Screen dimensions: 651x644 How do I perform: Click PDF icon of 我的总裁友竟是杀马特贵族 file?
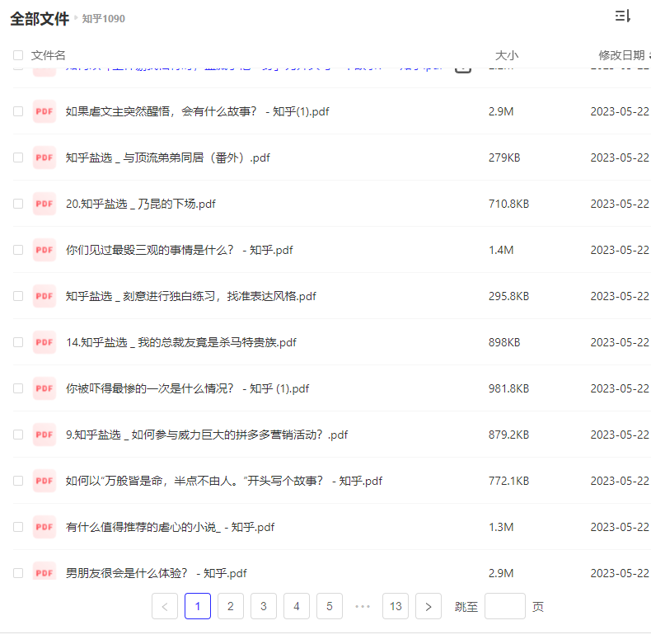pos(44,342)
